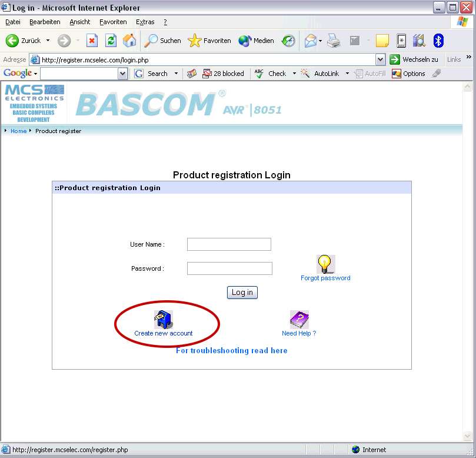Click the lightbulb Forgot password icon
The height and width of the screenshot is (458, 476).
click(325, 264)
